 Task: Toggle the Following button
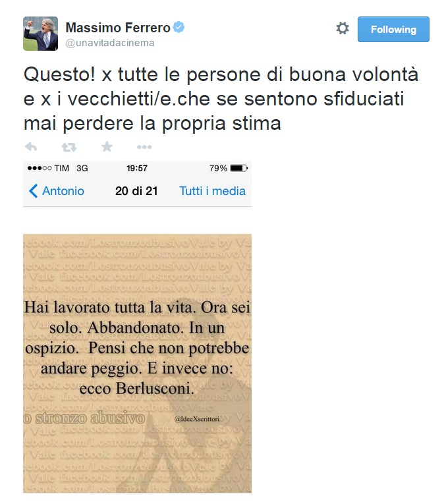coord(393,29)
